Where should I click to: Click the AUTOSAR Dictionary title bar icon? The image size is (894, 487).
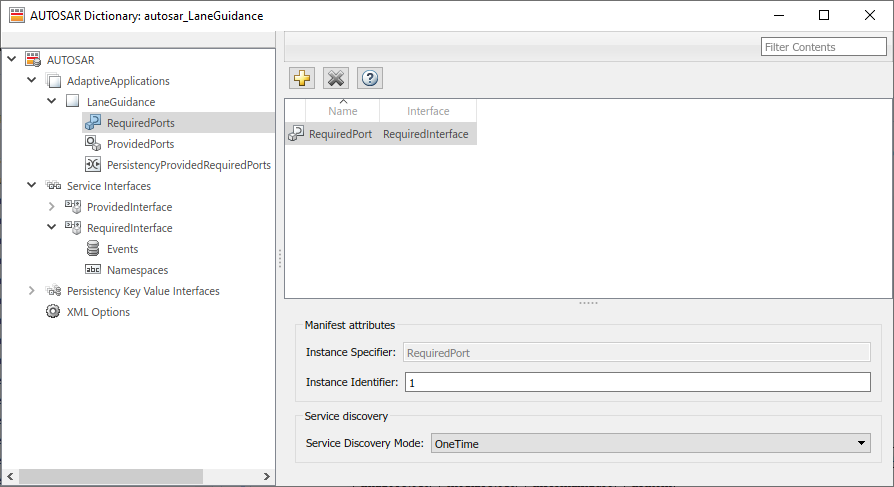coord(17,15)
